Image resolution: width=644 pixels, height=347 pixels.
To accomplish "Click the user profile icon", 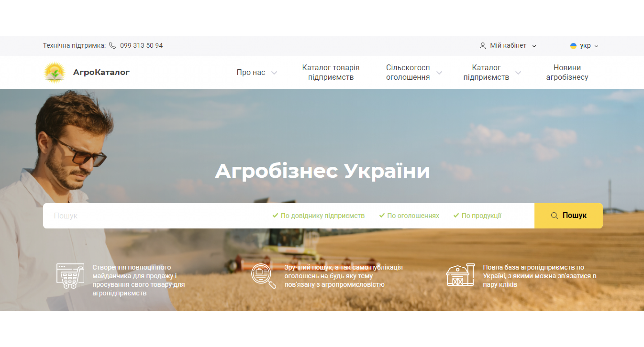I will click(x=483, y=46).
